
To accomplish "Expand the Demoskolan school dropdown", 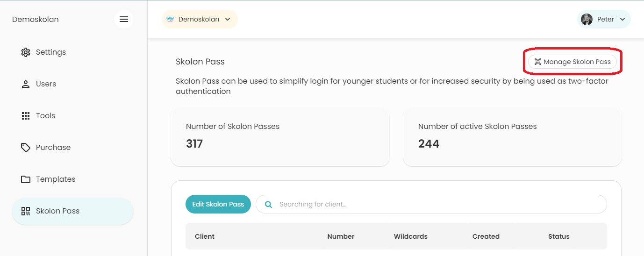I will tap(200, 19).
